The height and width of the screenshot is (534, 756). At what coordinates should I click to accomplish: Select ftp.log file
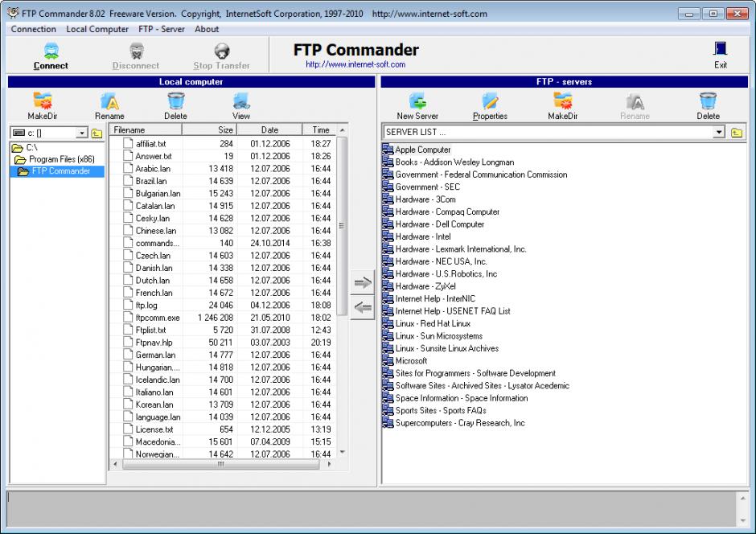(x=146, y=305)
